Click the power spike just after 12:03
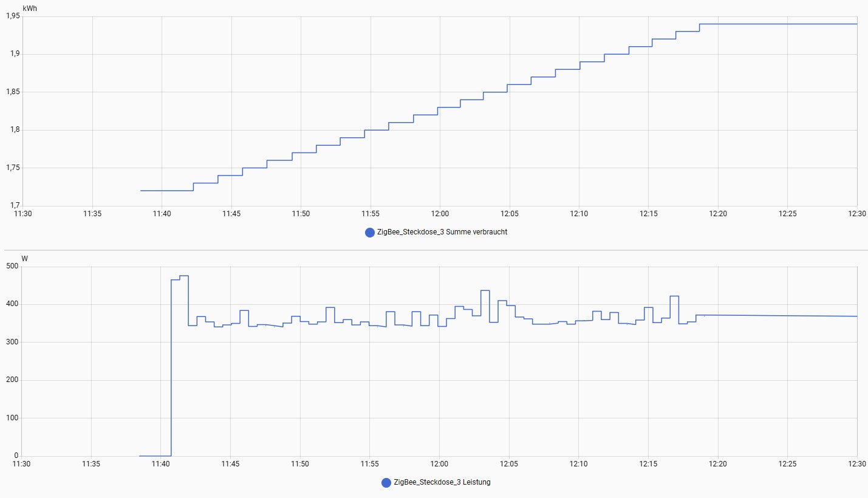Image resolution: width=868 pixels, height=498 pixels. 485,291
